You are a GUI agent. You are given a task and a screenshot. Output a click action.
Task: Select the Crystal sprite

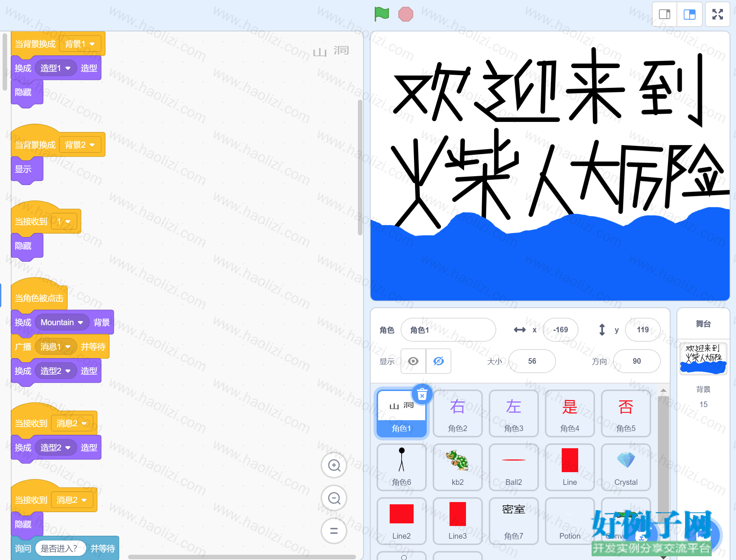[626, 467]
